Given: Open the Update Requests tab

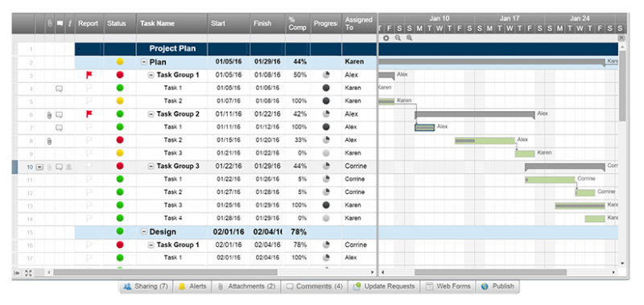Looking at the screenshot, I should (384, 286).
